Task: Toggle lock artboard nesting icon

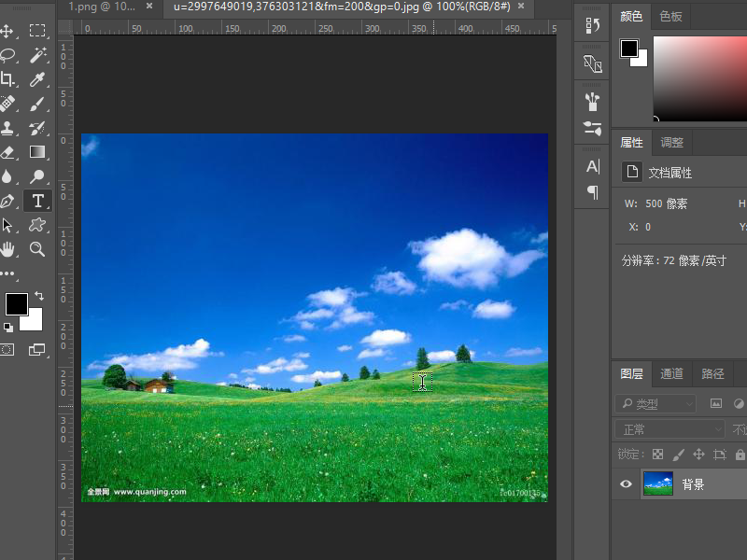Action: [x=719, y=455]
